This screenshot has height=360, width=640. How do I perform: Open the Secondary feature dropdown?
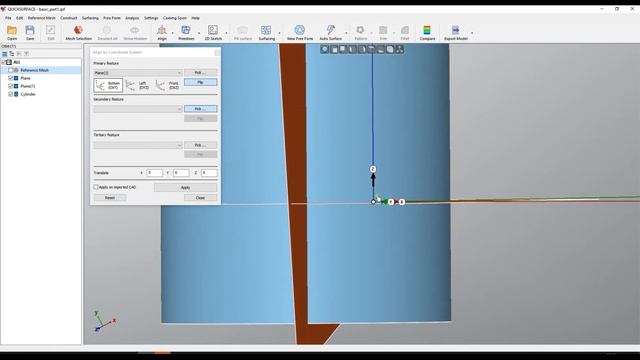(138, 109)
